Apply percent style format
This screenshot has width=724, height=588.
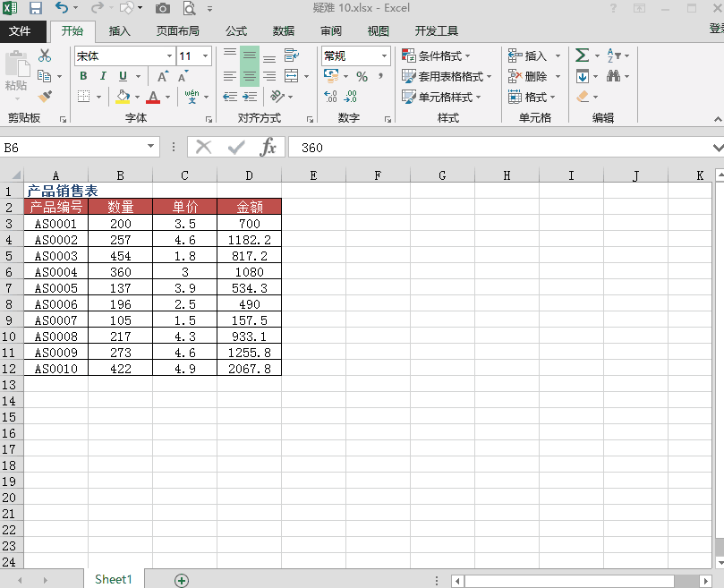coord(362,77)
